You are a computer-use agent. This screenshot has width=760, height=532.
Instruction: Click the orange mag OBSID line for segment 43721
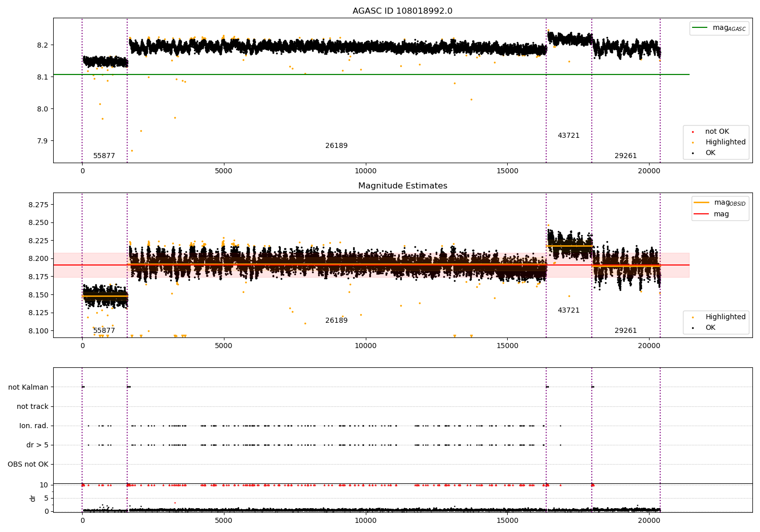569,246
